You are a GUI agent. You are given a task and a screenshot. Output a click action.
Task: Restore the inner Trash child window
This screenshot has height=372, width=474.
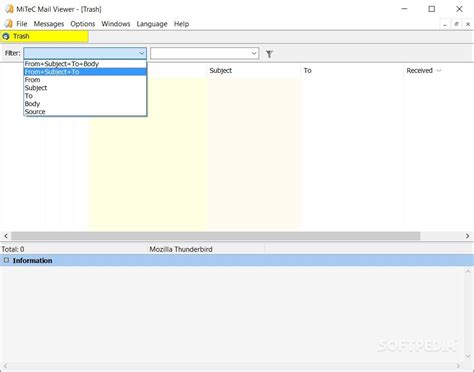[456, 24]
